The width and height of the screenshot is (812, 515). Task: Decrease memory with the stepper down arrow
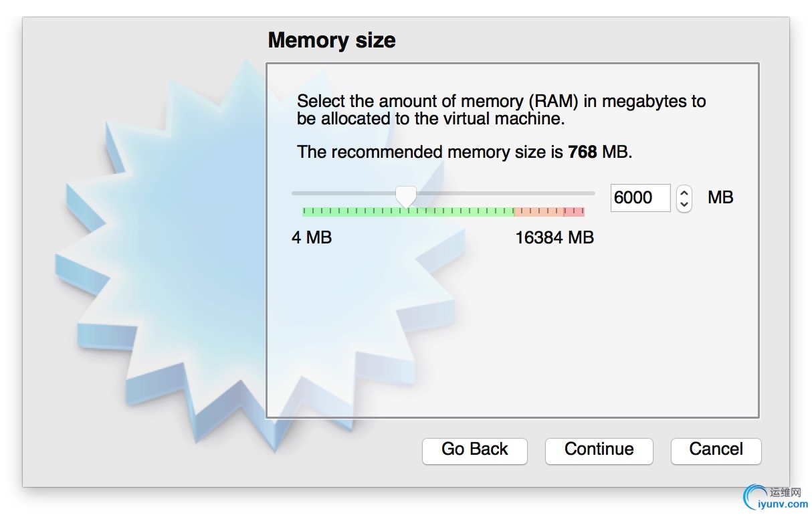(684, 205)
